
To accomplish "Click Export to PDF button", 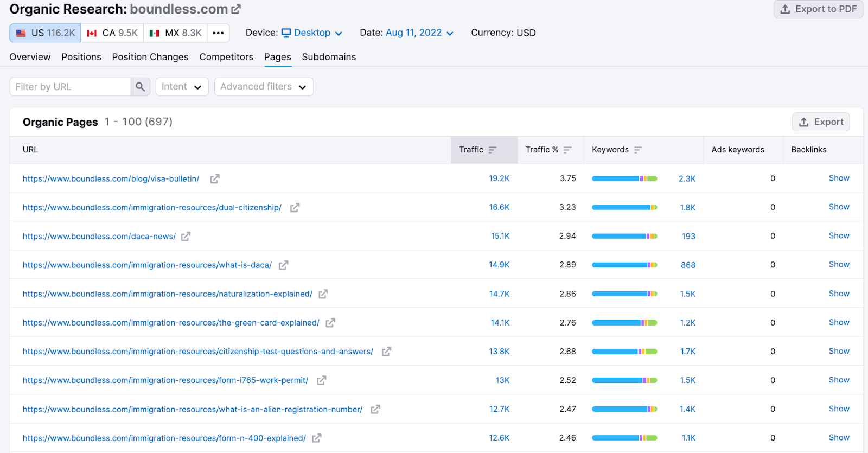I will [818, 9].
